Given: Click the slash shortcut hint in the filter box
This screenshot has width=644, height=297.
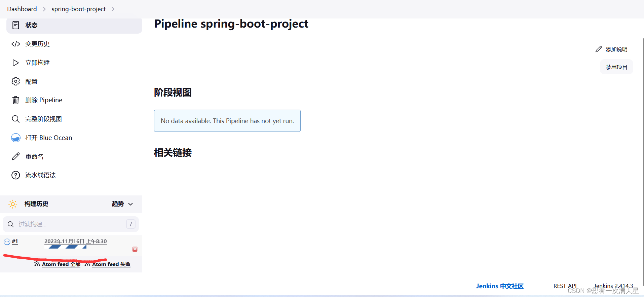Looking at the screenshot, I should 131,224.
